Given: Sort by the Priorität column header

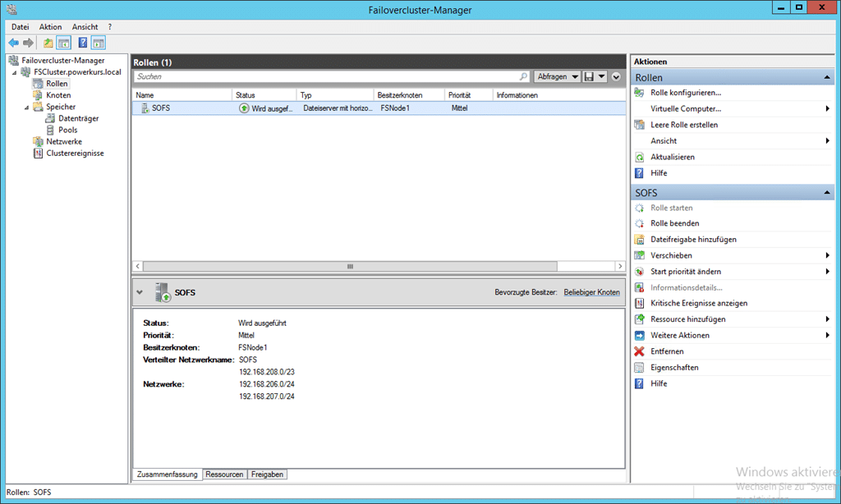Looking at the screenshot, I should coord(468,95).
